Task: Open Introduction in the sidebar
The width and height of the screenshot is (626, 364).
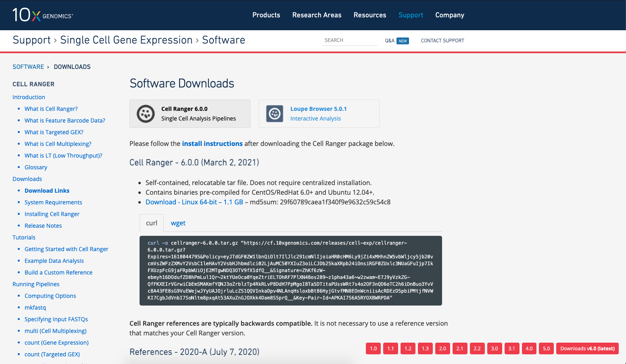Action: coord(29,97)
